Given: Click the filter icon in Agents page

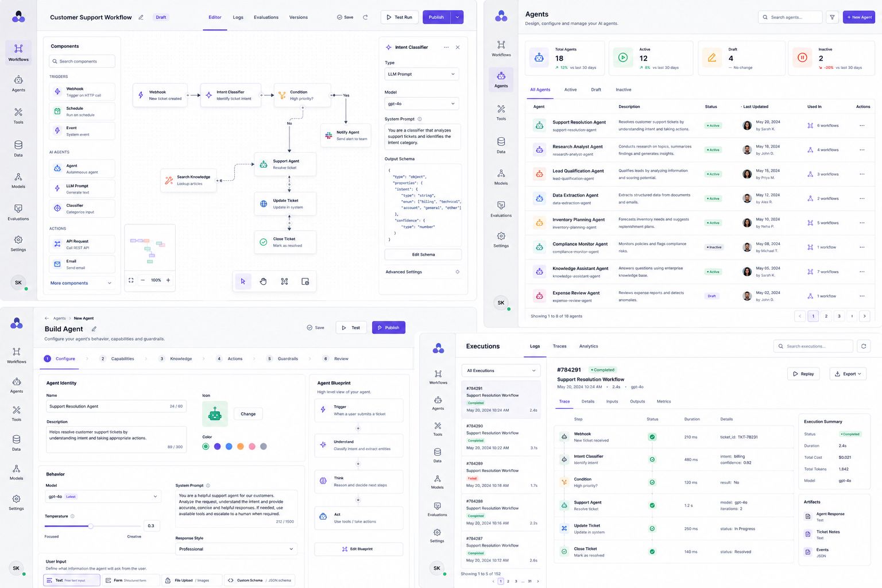Looking at the screenshot, I should [832, 17].
